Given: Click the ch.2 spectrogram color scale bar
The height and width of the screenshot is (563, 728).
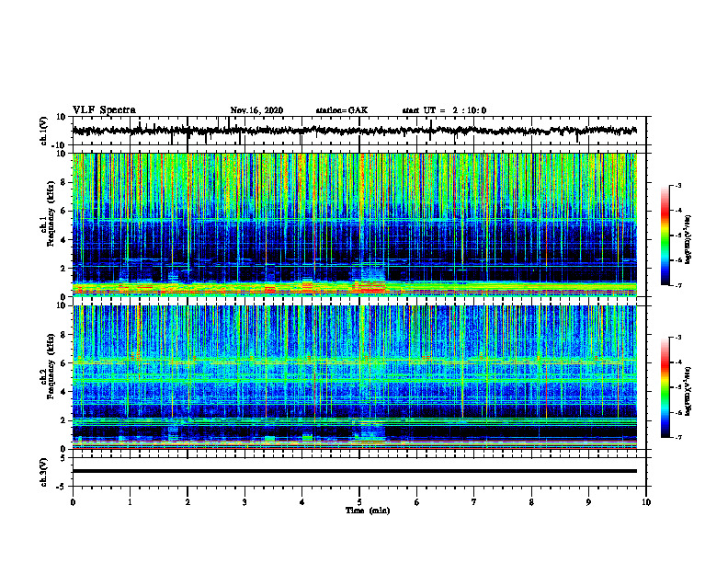Looking at the screenshot, I should (665, 387).
